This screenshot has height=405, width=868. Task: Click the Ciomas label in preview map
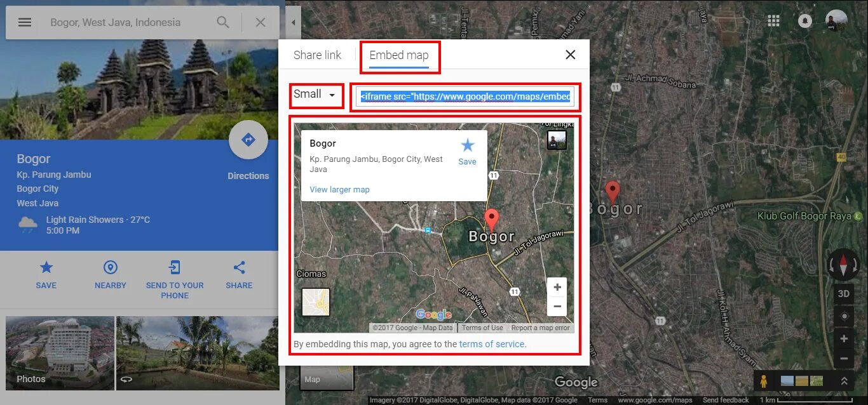[x=311, y=274]
